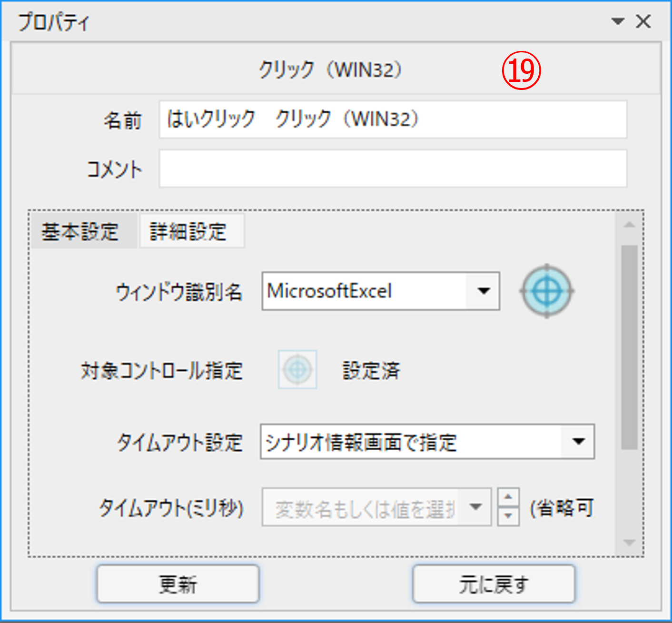The width and height of the screenshot is (672, 623).
Task: Decrease timeout value with the down spinner
Action: click(508, 516)
